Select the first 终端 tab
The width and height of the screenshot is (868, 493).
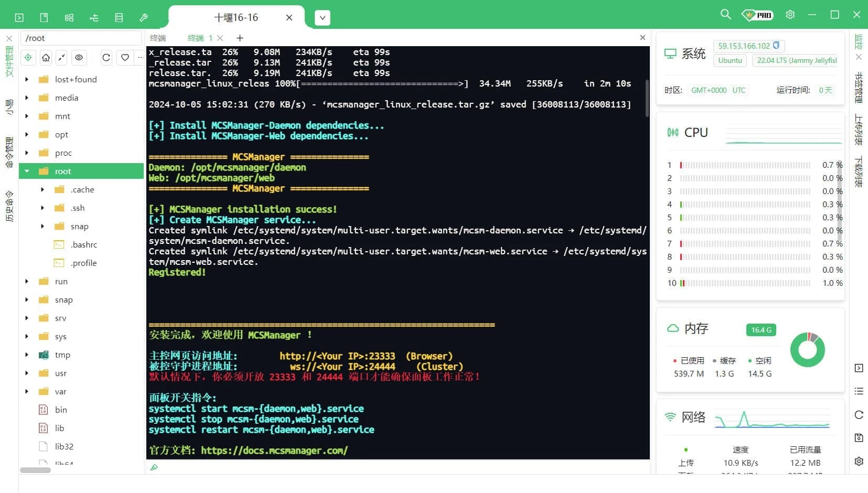pos(158,38)
